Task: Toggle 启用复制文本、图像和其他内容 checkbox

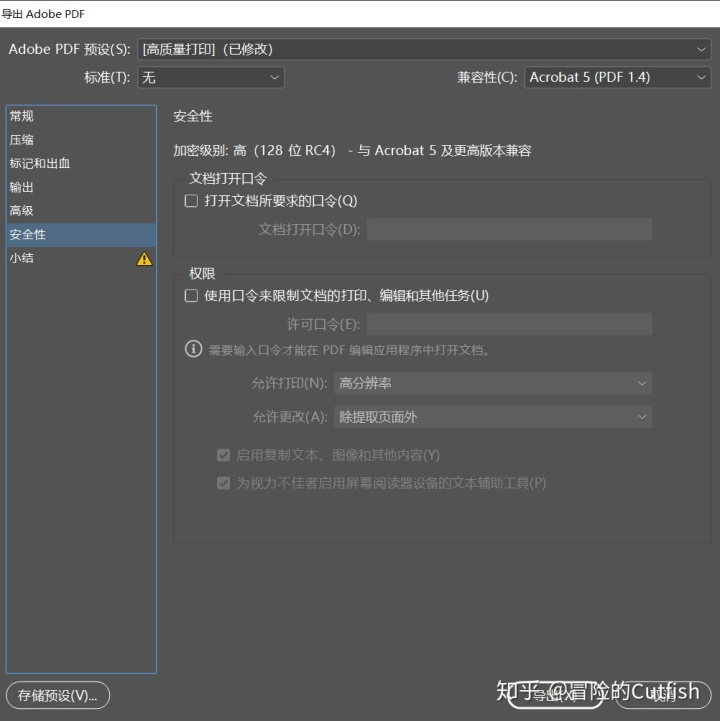Action: 223,455
